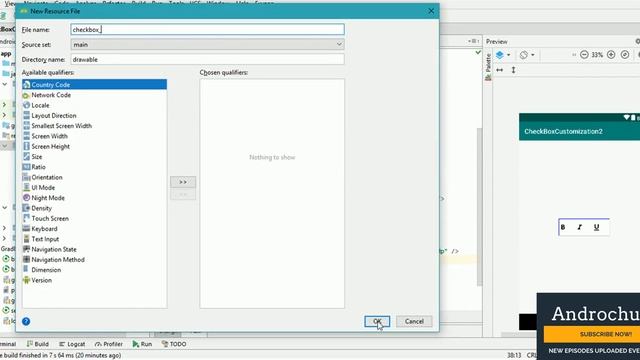Open the Source set dropdown
Screen dimensions: 640x360
click(207, 44)
